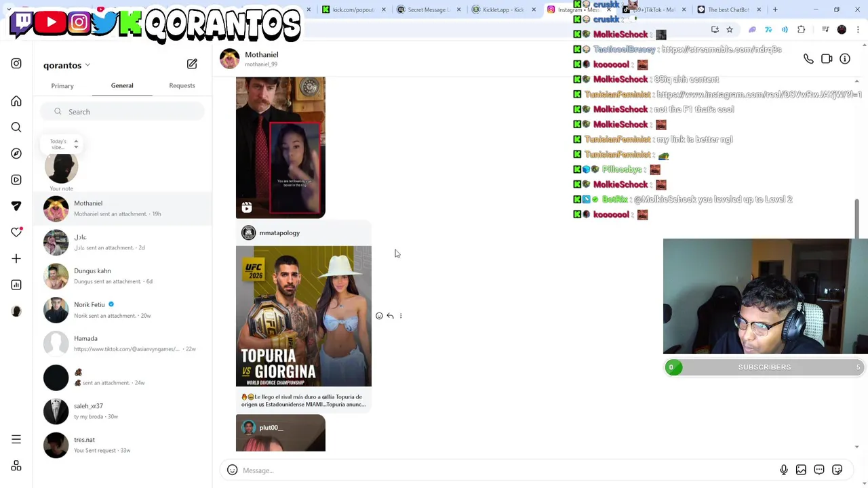Go to Reels in sidebar
The height and width of the screenshot is (488, 868).
click(16, 180)
